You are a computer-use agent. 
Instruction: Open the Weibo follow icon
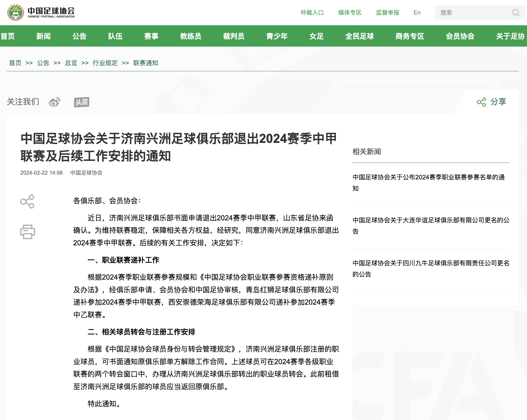[x=54, y=102]
